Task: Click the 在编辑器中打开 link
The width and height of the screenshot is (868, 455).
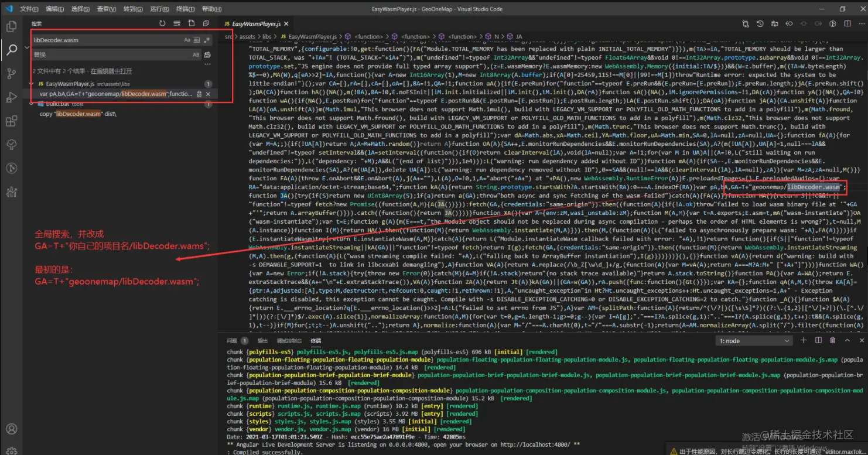Action: (x=111, y=71)
